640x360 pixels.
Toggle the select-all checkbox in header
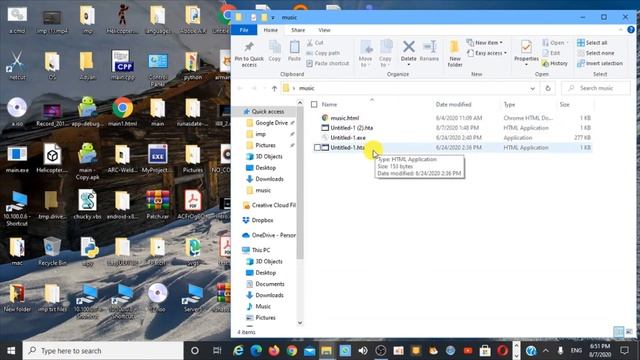[x=314, y=104]
